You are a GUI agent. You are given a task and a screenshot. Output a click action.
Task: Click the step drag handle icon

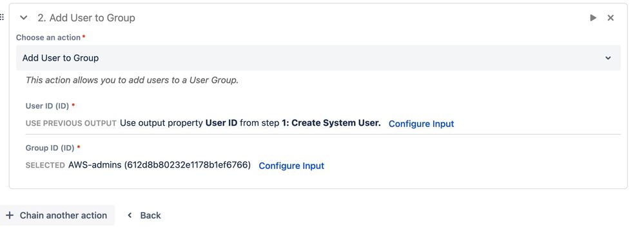point(2,17)
